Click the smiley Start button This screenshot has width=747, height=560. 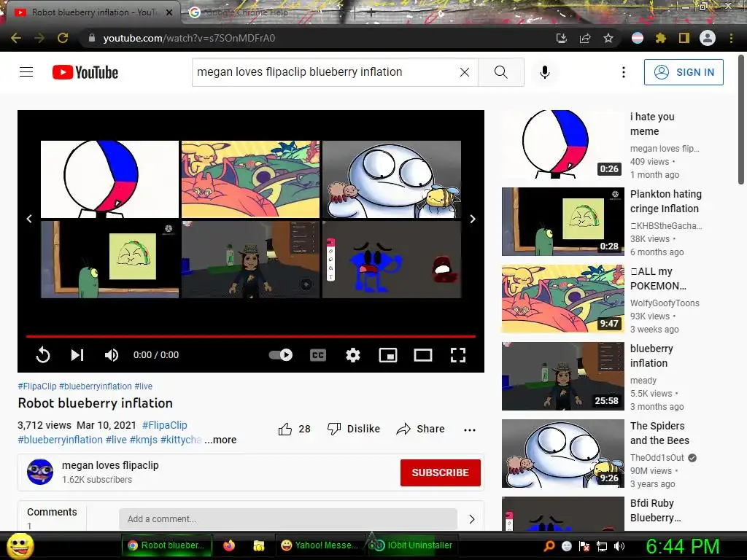pyautogui.click(x=20, y=545)
